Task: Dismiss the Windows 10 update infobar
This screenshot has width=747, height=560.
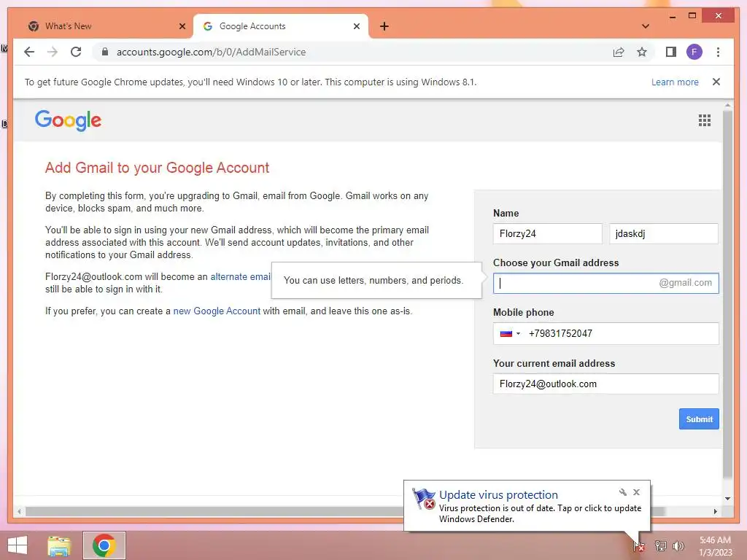Action: (x=716, y=82)
